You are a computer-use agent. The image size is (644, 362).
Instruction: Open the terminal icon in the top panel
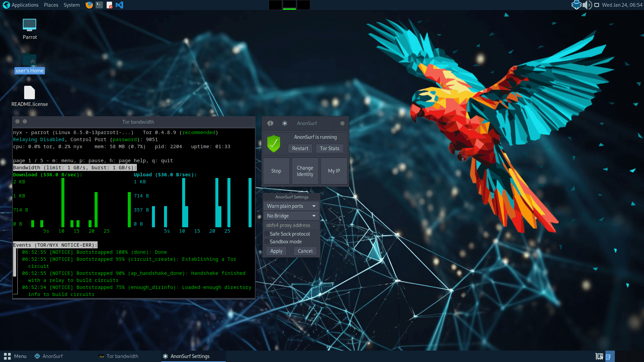coord(99,5)
